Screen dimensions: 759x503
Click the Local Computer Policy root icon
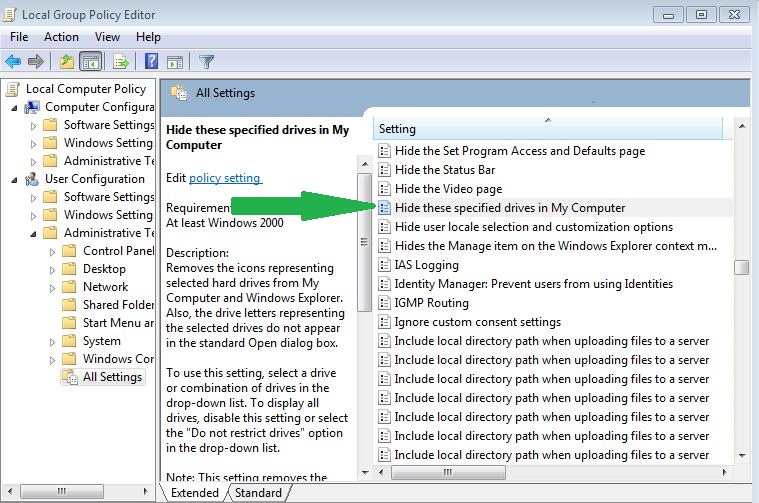[13, 89]
